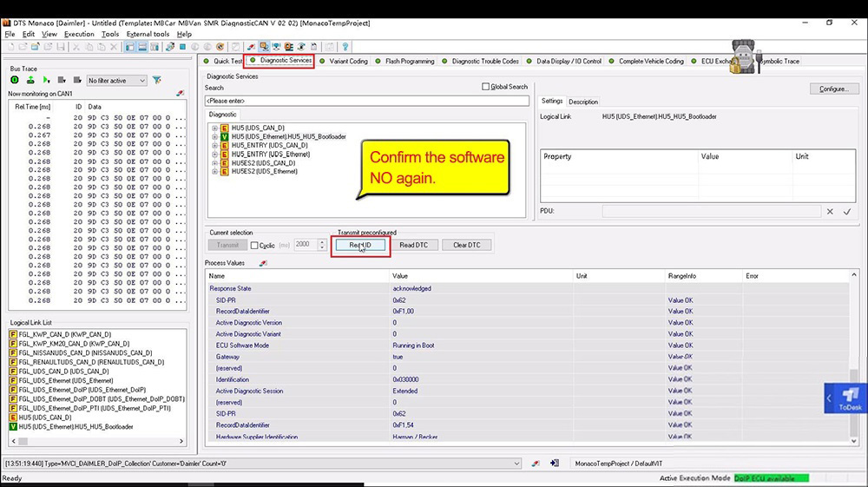
Task: Expand the HU5ES2 (UDS_CAN_D) tree node
Action: click(214, 163)
